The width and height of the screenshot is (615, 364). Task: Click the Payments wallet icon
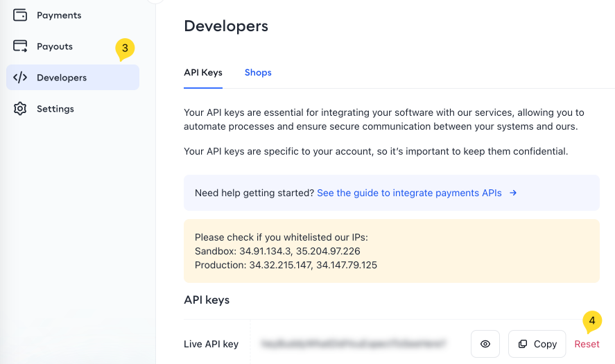coord(20,15)
